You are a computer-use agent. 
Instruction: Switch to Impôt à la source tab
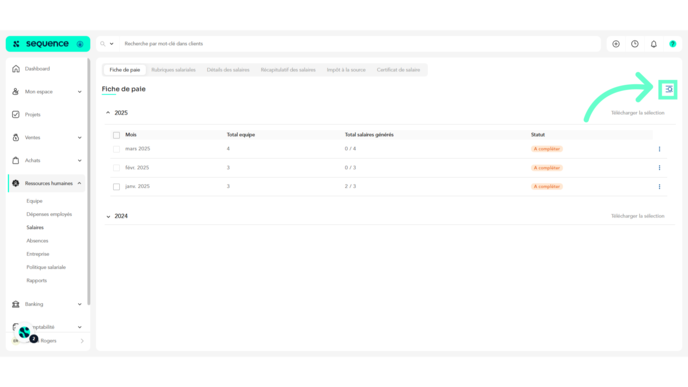click(x=346, y=70)
